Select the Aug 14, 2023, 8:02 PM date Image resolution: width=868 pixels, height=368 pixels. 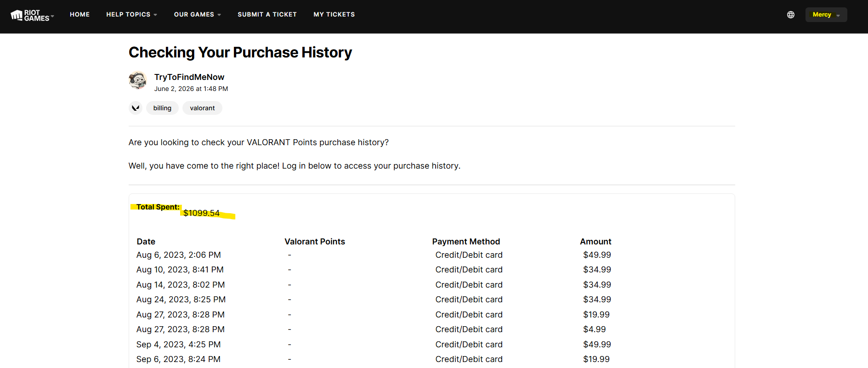tap(180, 285)
